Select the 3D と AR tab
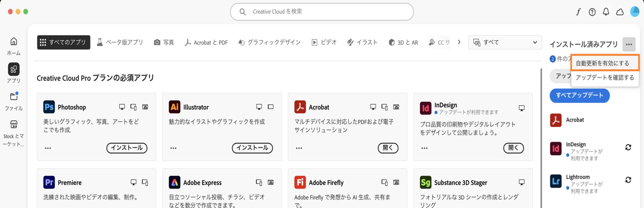 pyautogui.click(x=403, y=42)
